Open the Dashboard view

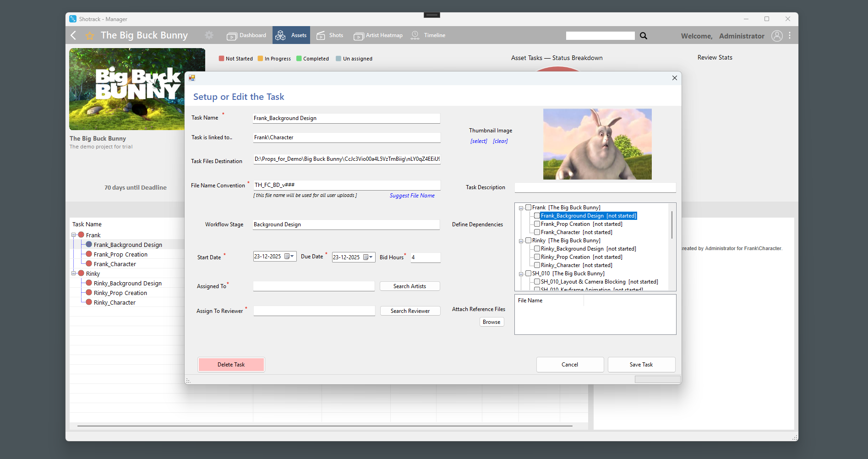[x=246, y=35]
